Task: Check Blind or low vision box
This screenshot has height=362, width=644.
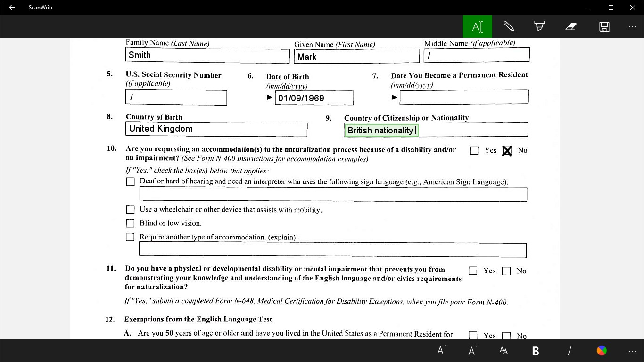Action: click(130, 223)
